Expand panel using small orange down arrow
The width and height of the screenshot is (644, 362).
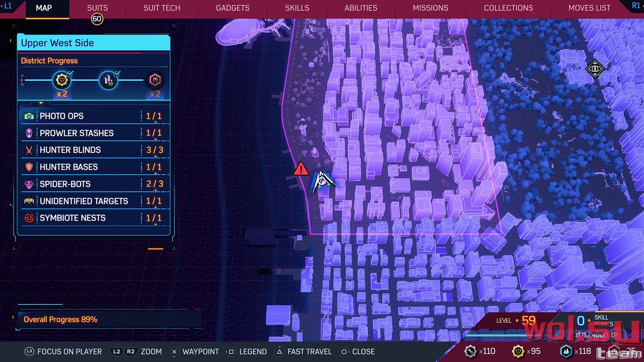point(41,103)
